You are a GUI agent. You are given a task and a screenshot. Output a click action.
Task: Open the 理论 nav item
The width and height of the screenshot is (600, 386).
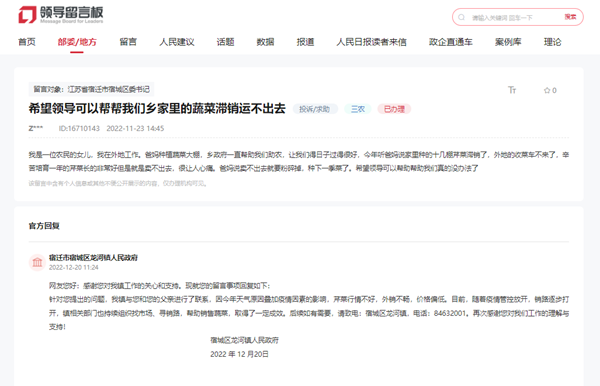coord(553,42)
